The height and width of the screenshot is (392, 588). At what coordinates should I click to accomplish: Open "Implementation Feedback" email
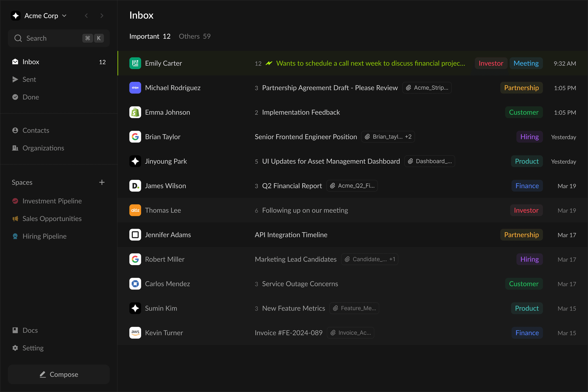coord(301,112)
